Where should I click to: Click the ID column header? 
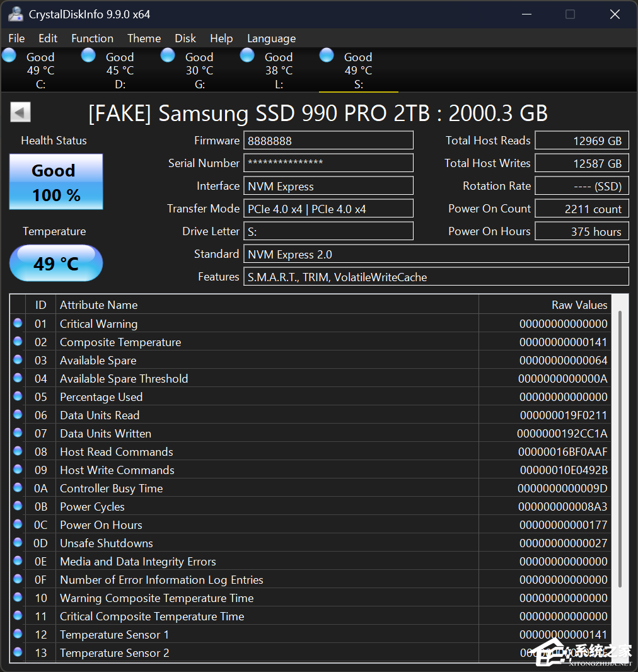[41, 304]
